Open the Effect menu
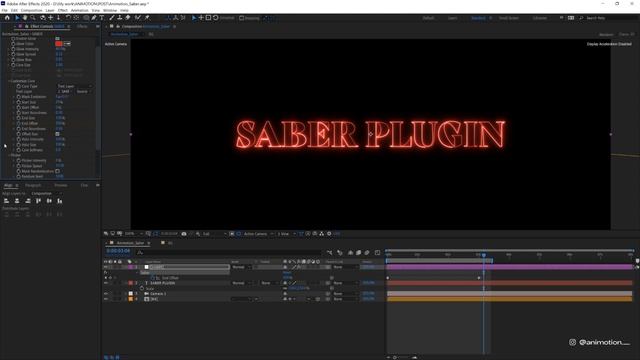This screenshot has width=640, height=360. (x=62, y=10)
